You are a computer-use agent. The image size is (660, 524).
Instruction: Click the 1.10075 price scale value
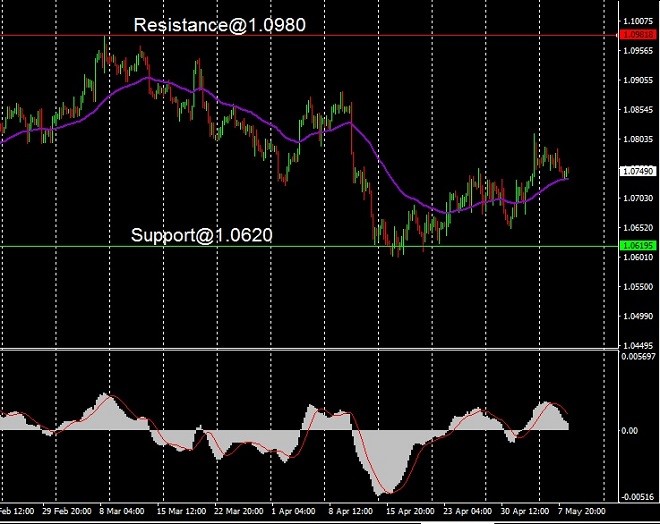(638, 21)
